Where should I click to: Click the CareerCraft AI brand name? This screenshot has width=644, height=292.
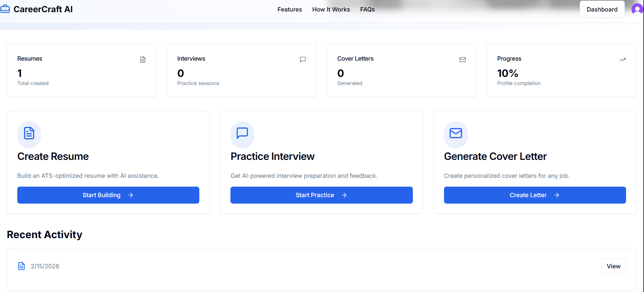[x=43, y=9]
